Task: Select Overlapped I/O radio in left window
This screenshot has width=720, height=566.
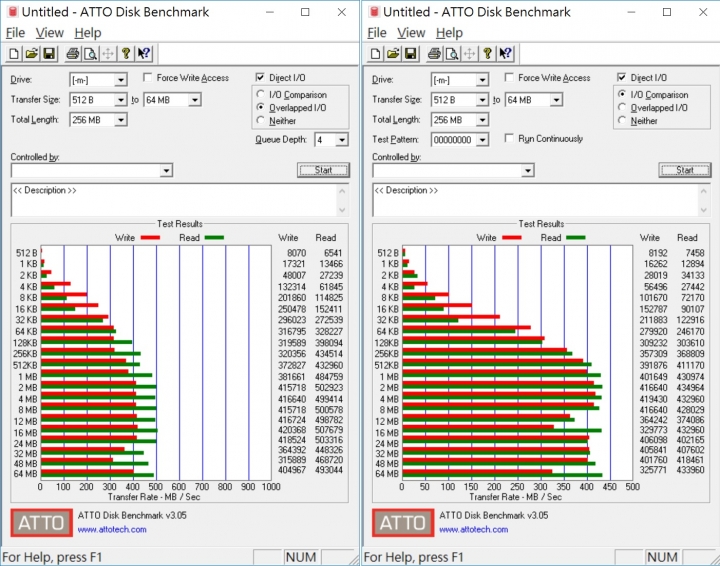Action: point(260,107)
